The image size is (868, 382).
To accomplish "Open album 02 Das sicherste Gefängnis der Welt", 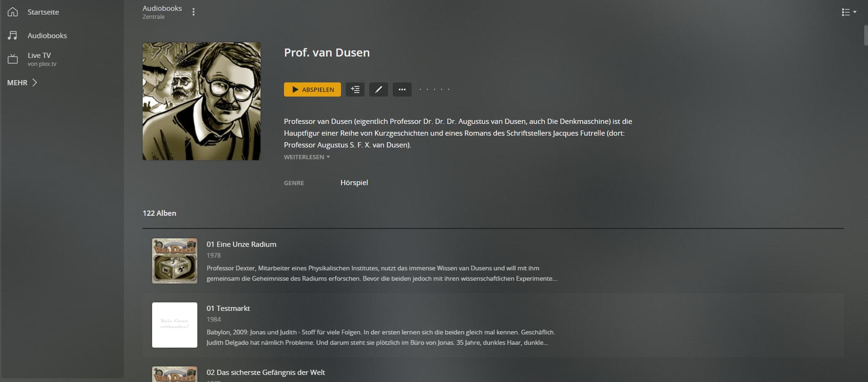I will (x=266, y=372).
